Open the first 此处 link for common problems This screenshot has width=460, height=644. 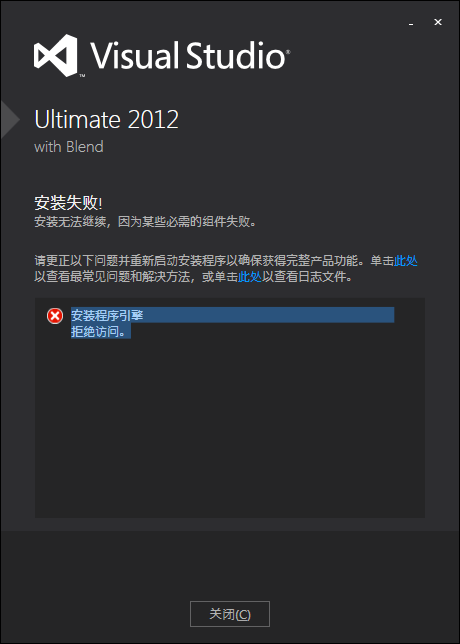(x=406, y=261)
